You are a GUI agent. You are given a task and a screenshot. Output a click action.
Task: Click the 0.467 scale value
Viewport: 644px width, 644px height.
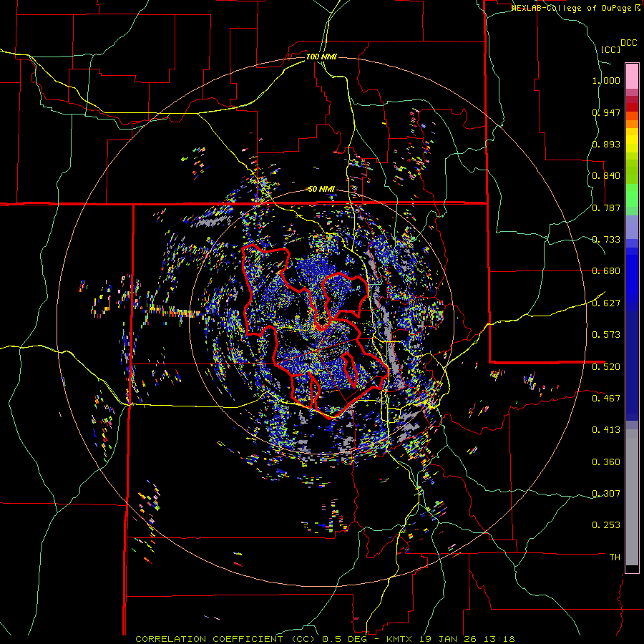[x=606, y=399]
